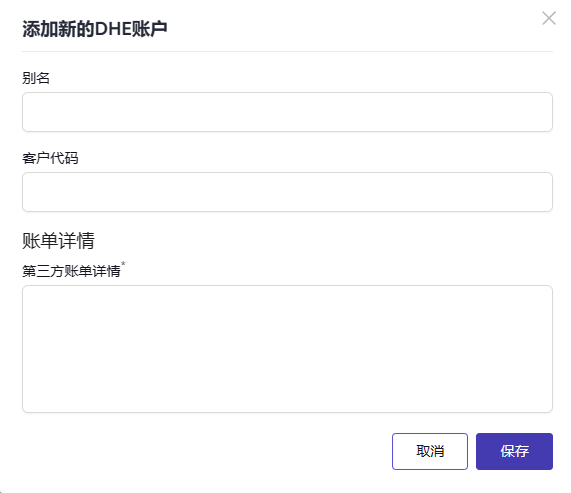Click the required asterisk beside 第三方账单详情
This screenshot has width=571, height=493.
[123, 264]
